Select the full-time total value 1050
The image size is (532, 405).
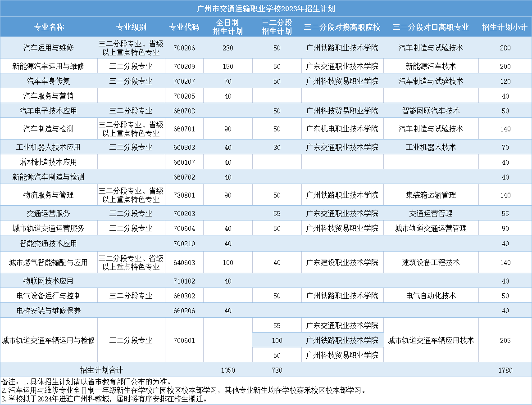pyautogui.click(x=228, y=370)
